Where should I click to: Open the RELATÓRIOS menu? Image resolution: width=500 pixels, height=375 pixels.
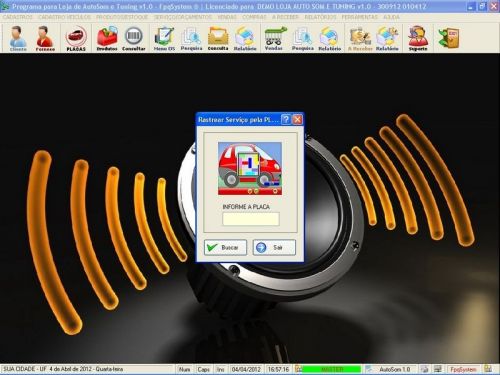[320, 17]
